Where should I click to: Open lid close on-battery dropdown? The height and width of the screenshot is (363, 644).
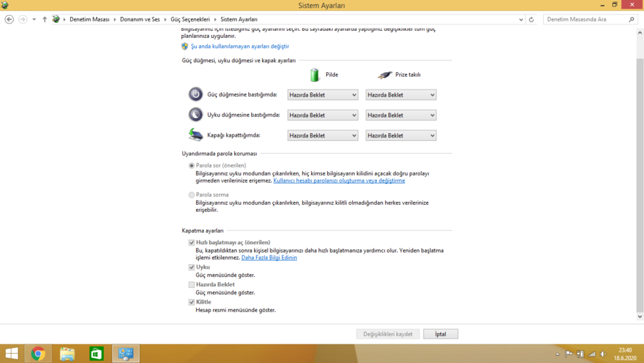(323, 135)
